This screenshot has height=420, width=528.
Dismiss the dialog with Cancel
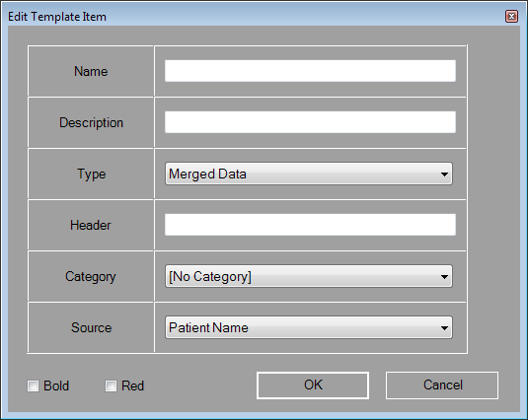coord(442,385)
